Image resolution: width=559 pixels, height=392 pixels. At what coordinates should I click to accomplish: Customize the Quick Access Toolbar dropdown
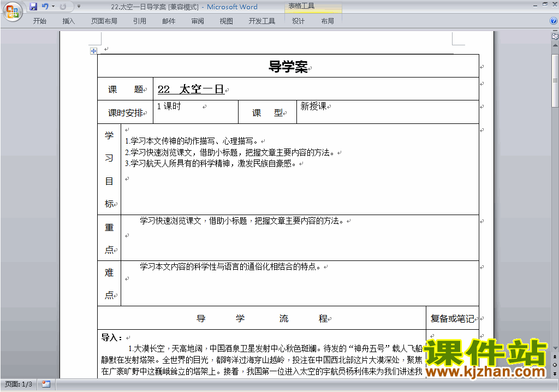tap(79, 7)
